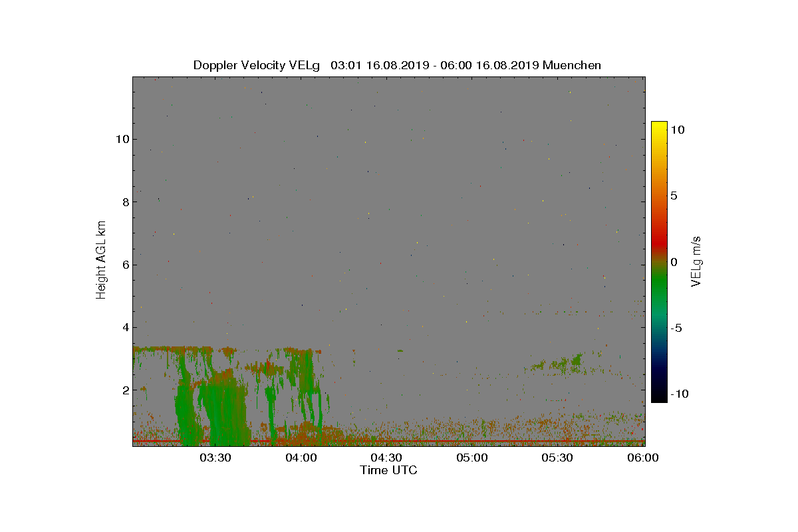798x532 pixels.
Task: Click the height axis value 6
Action: click(x=124, y=265)
